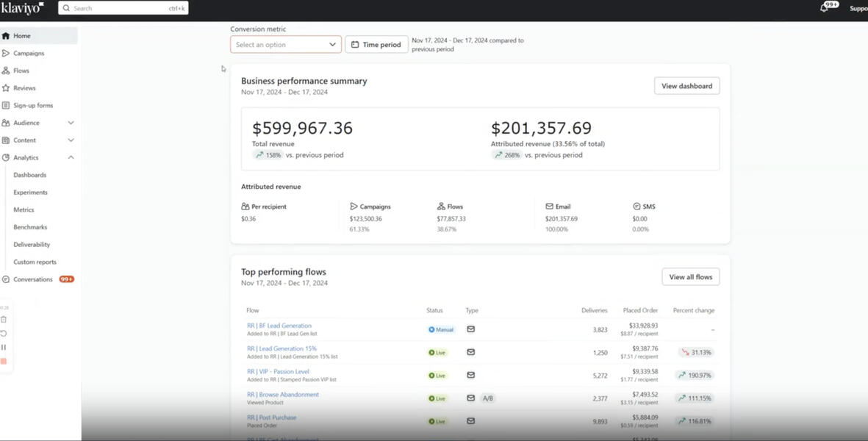Pause the screen recording
The width and height of the screenshot is (868, 441).
click(x=4, y=347)
